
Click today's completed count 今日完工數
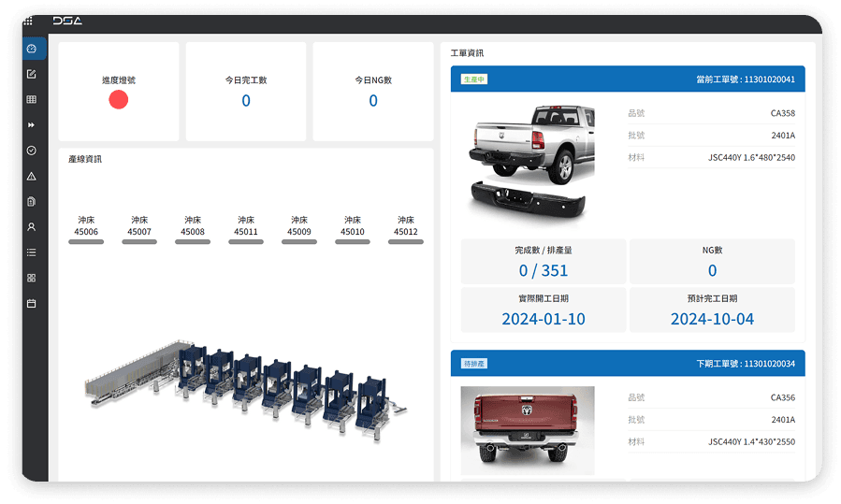246,92
